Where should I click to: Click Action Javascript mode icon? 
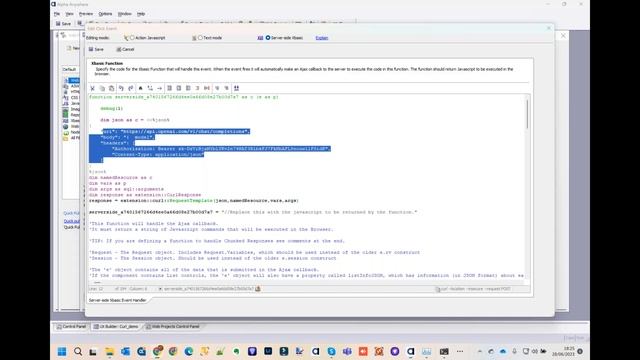point(126,38)
